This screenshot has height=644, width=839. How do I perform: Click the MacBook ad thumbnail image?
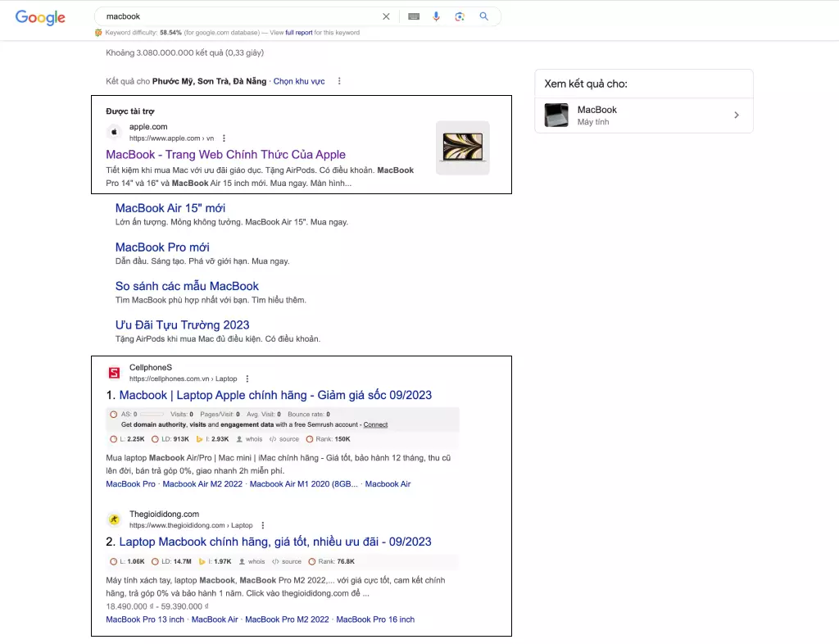pyautogui.click(x=462, y=147)
